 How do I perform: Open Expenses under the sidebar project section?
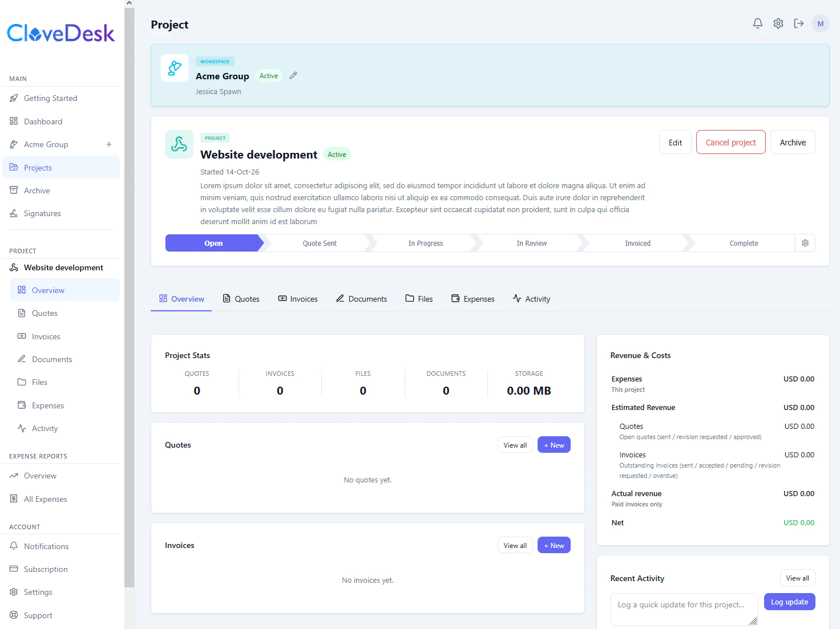click(65, 405)
